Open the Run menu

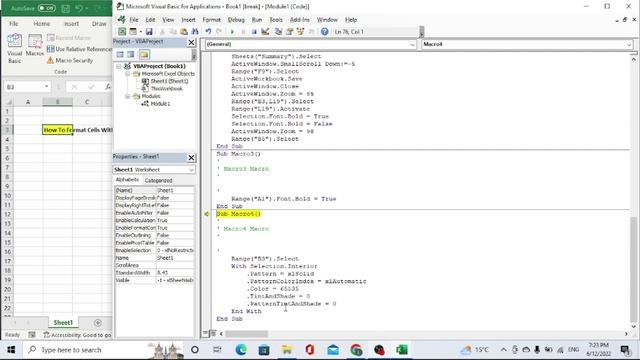[x=257, y=20]
